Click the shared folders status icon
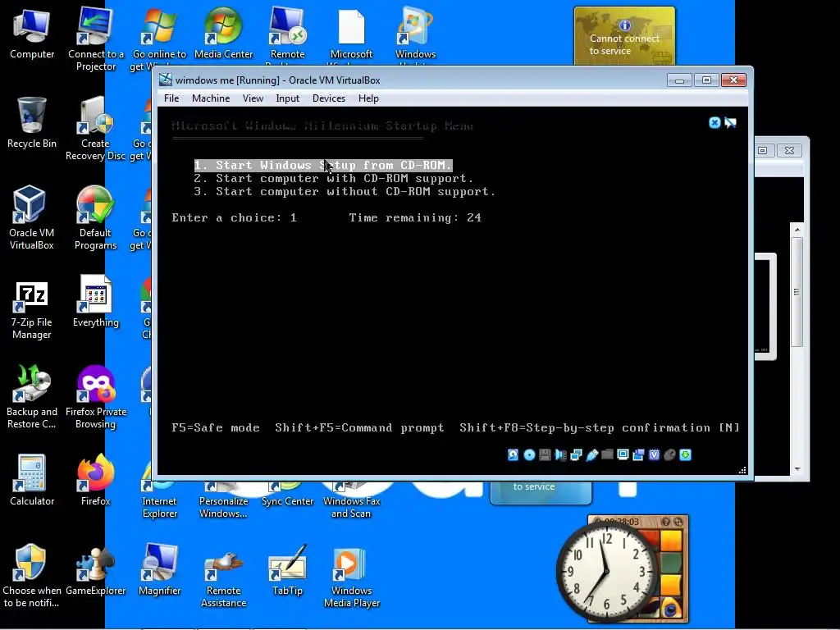 pyautogui.click(x=607, y=454)
